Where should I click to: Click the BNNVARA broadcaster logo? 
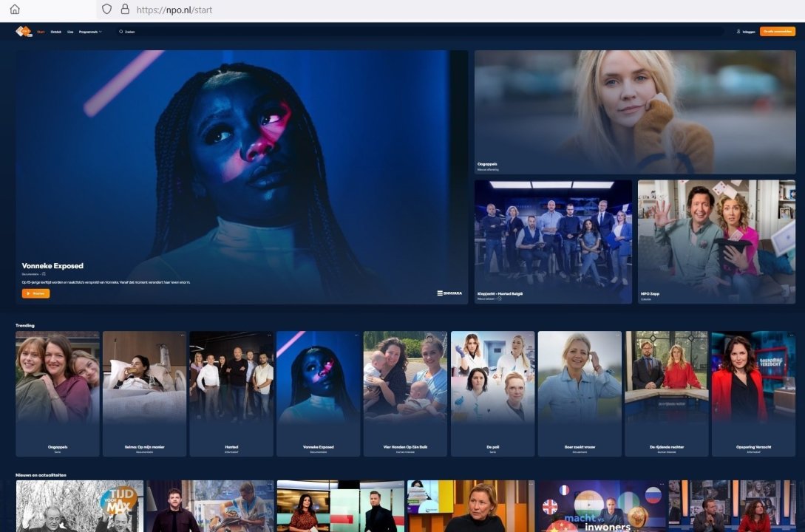(449, 293)
